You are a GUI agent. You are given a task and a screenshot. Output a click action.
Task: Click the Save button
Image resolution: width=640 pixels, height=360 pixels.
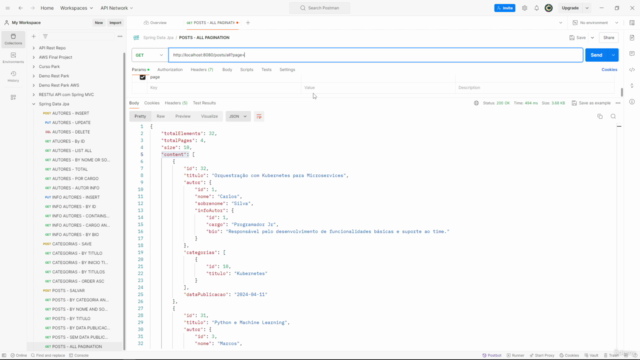point(578,38)
